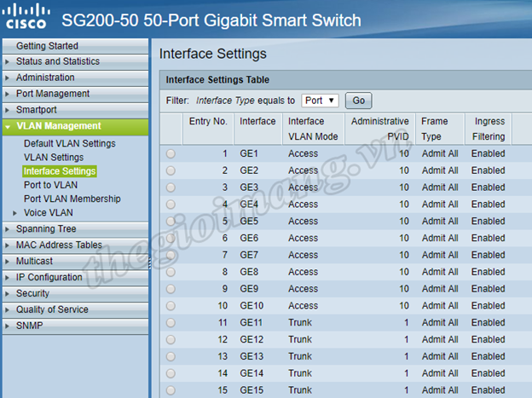The width and height of the screenshot is (532, 398).
Task: Expand the Security menu arrow
Action: (7, 294)
